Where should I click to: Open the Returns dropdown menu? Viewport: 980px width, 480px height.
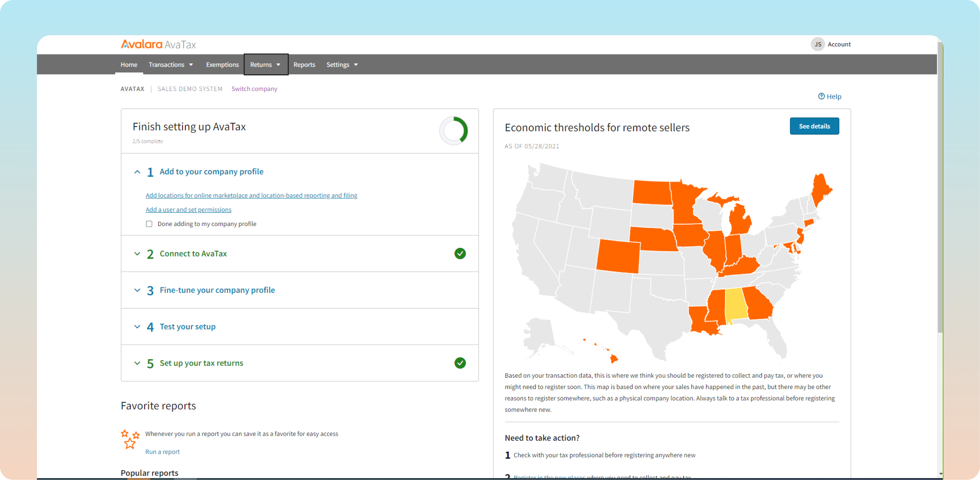pos(265,65)
